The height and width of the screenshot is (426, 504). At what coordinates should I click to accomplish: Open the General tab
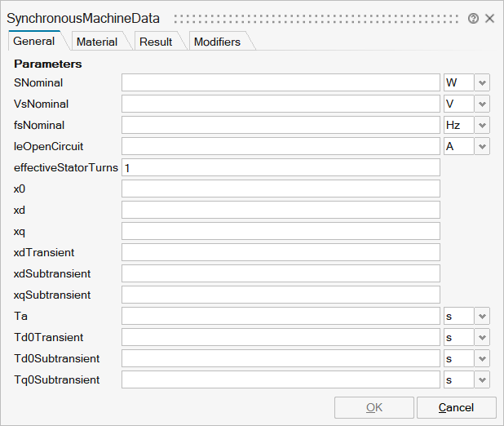pyautogui.click(x=34, y=41)
